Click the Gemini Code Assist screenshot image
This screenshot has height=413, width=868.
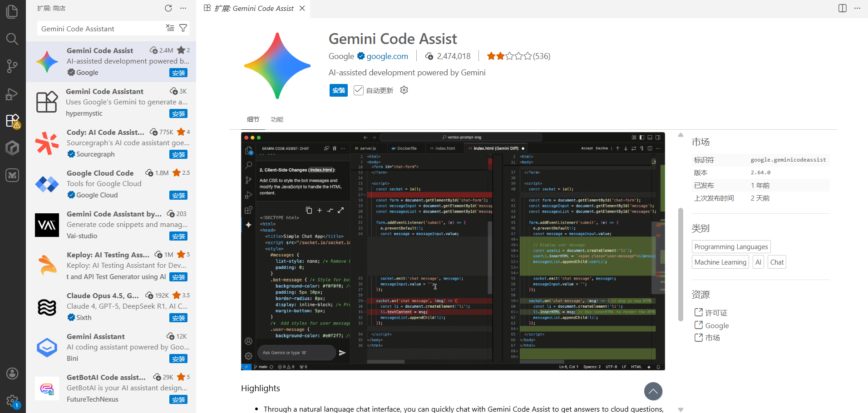(453, 251)
